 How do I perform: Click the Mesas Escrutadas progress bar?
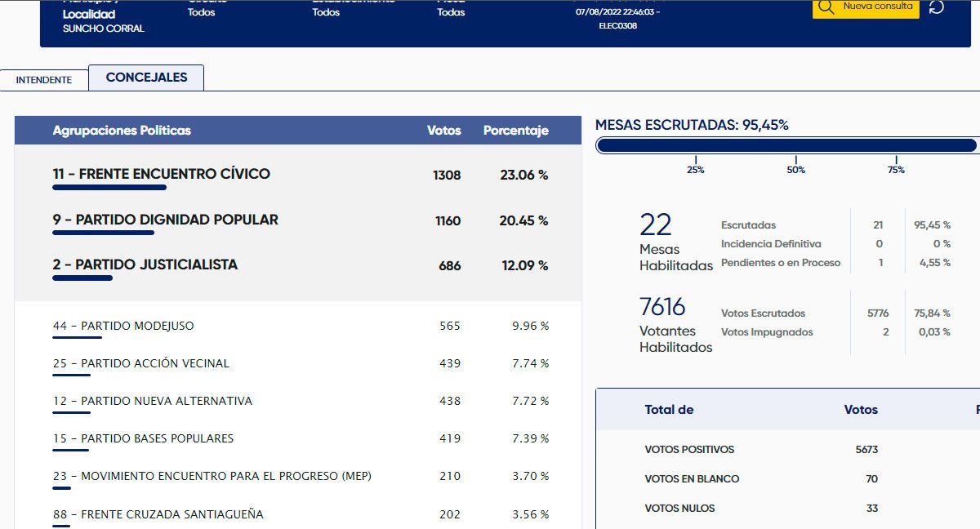pos(786,146)
